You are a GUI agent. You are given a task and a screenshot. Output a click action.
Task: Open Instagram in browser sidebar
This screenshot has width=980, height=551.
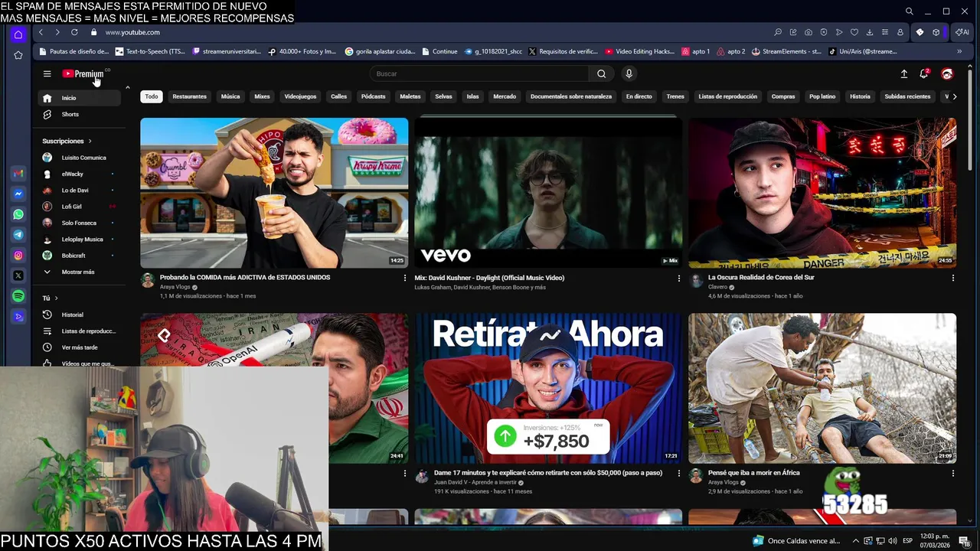tap(18, 255)
